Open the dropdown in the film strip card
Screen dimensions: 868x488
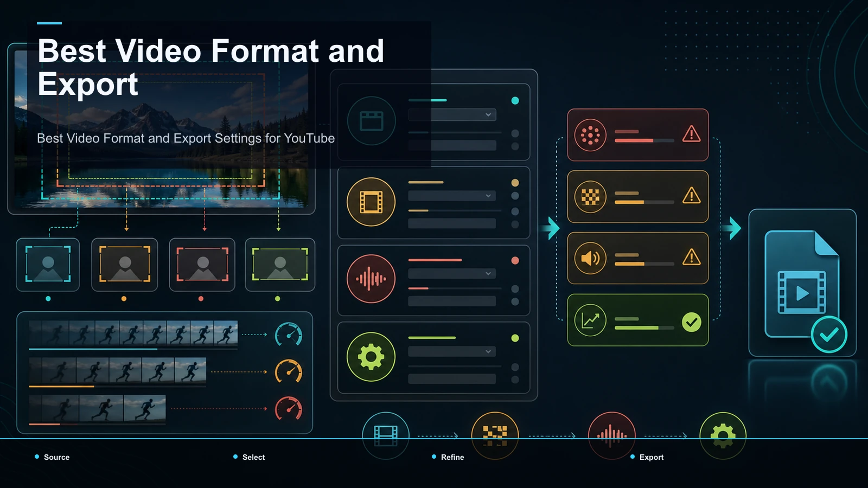coord(452,196)
